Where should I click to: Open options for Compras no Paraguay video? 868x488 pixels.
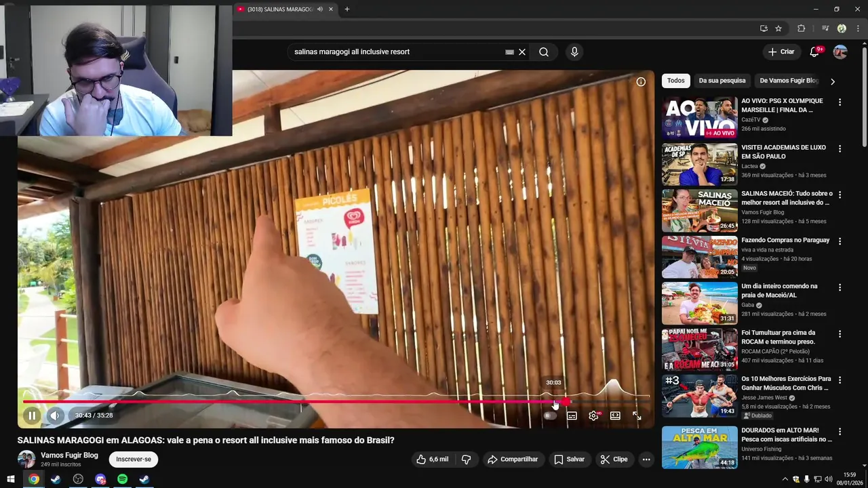tap(840, 241)
